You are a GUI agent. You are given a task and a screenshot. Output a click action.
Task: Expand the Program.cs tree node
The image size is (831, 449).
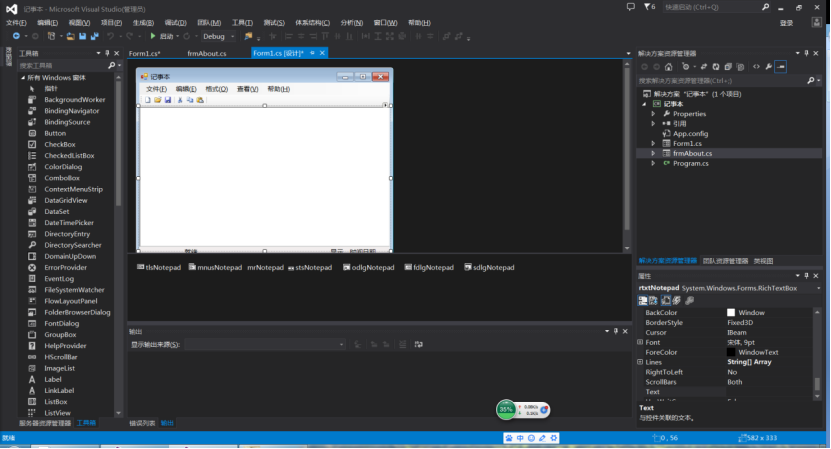click(x=653, y=163)
